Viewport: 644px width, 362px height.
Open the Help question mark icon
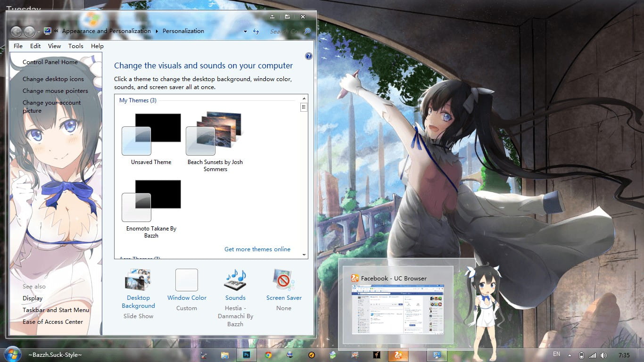(309, 56)
